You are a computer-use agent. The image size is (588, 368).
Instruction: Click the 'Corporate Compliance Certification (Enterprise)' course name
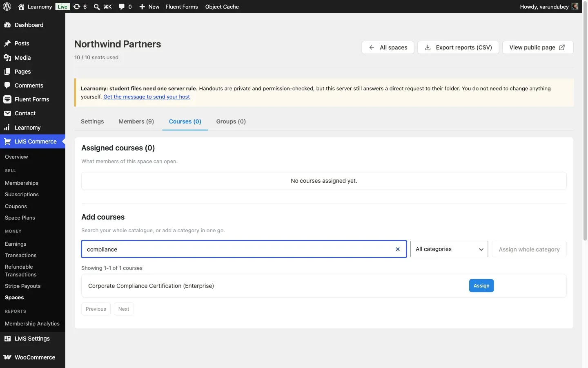151,286
